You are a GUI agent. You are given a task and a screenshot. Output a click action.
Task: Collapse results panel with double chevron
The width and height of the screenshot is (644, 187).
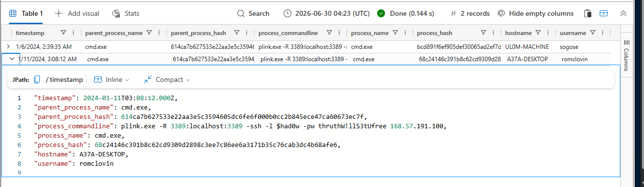pos(623,13)
